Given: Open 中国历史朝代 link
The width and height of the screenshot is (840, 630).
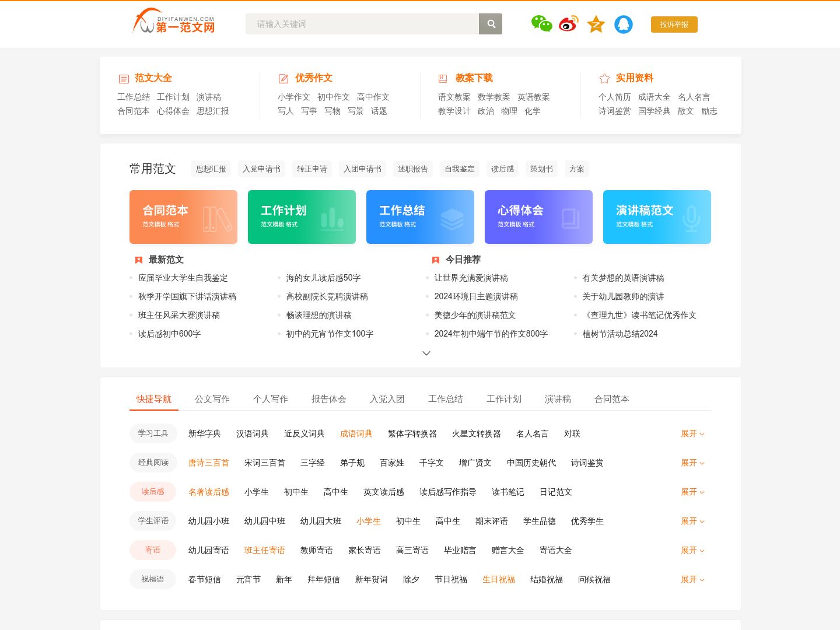Looking at the screenshot, I should click(x=531, y=463).
